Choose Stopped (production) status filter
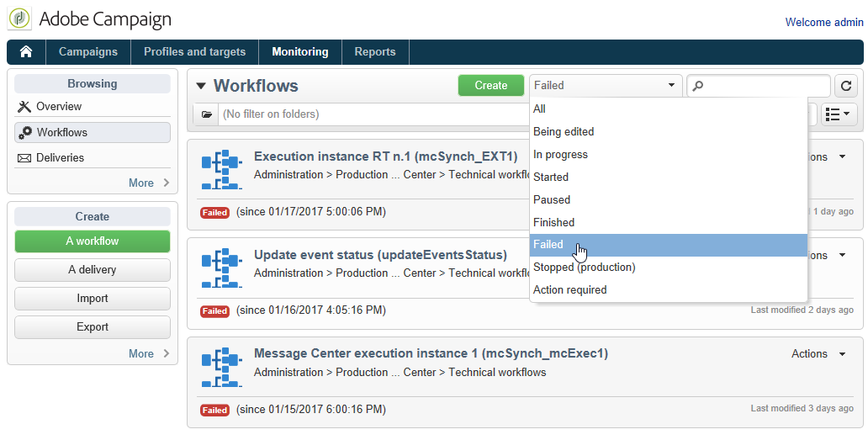 tap(668, 268)
